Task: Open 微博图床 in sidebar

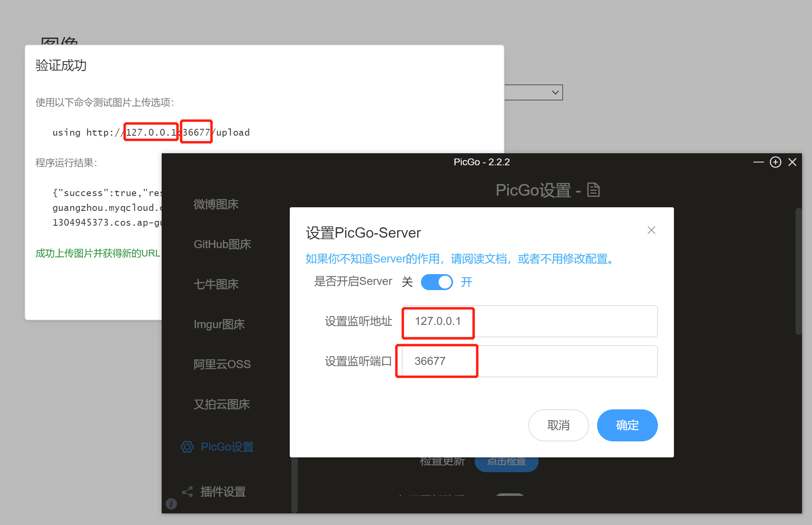Action: point(216,204)
